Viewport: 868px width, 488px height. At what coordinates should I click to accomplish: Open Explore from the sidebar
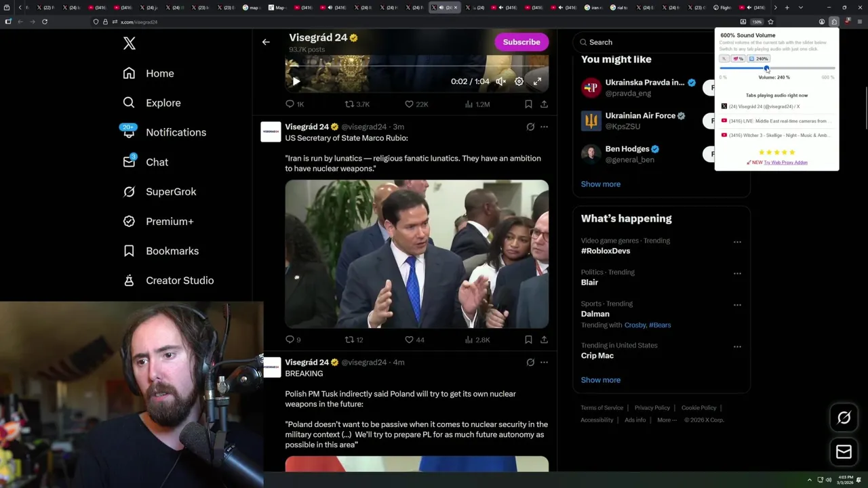point(152,103)
